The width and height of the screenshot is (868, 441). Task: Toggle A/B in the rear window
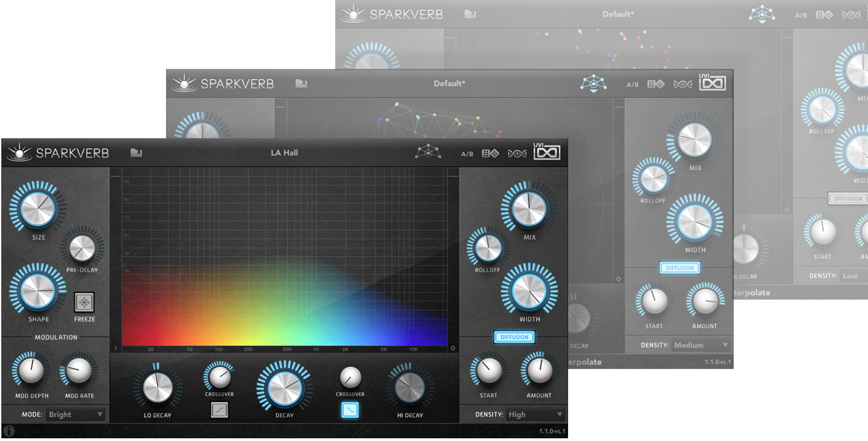coord(801,15)
